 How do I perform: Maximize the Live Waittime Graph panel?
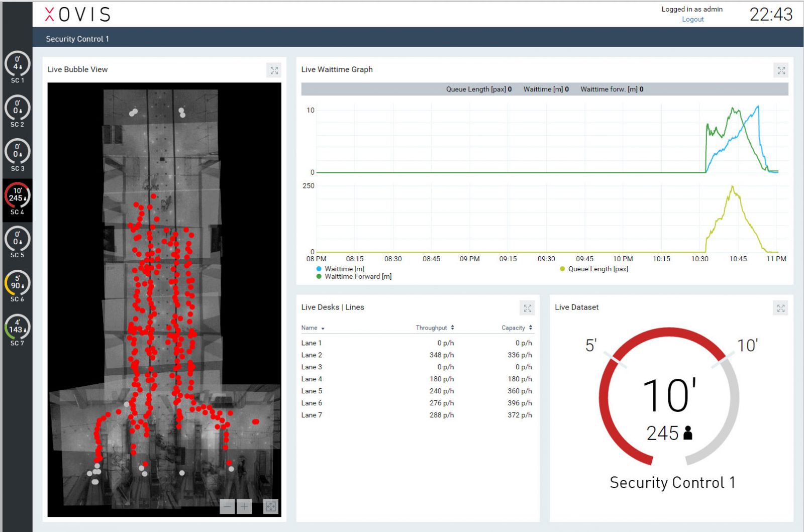781,70
